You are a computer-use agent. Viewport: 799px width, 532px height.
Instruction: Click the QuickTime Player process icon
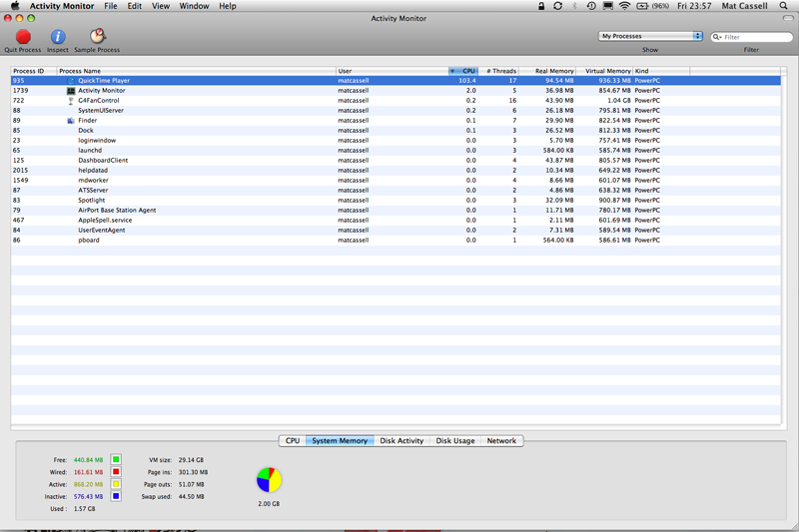pyautogui.click(x=71, y=81)
